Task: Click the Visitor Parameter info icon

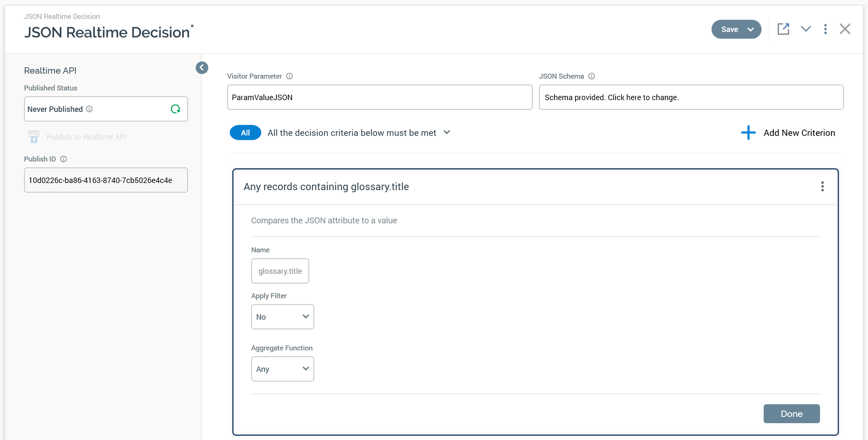Action: point(289,76)
